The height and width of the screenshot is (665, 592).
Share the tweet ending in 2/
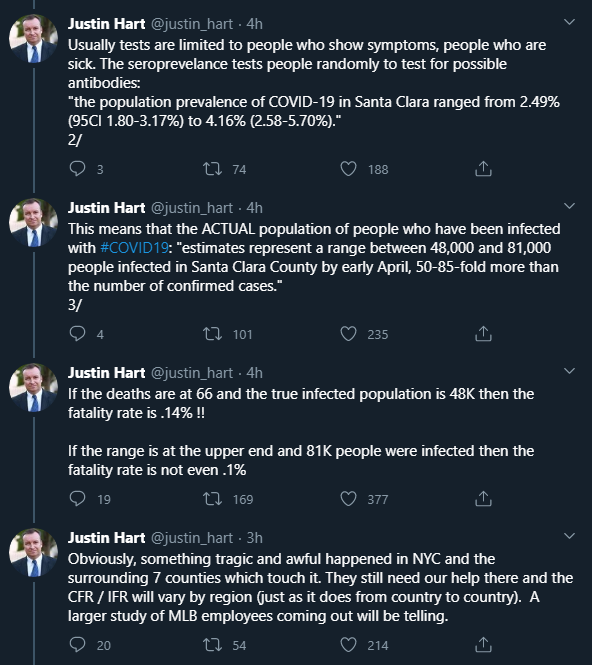coord(483,168)
